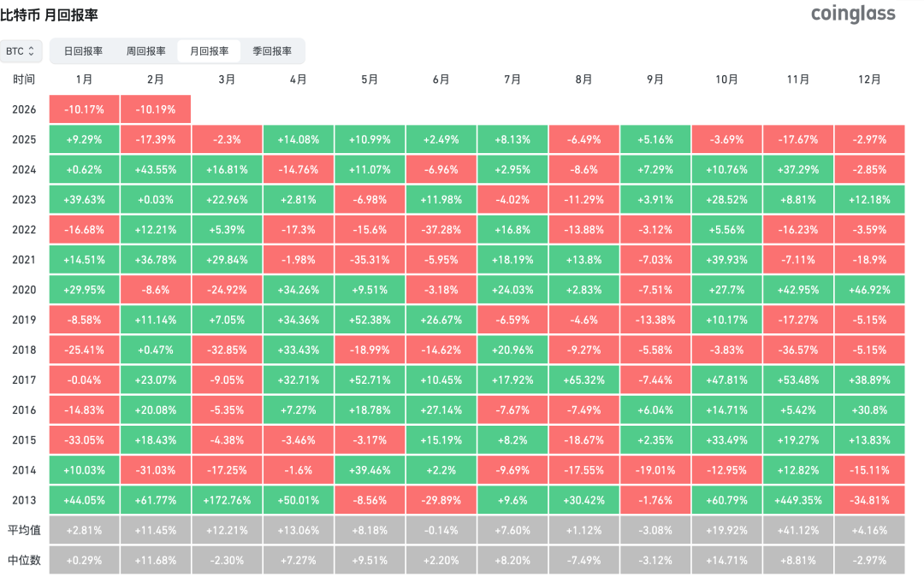The image size is (924, 583).
Task: Select the 2026 row label
Action: pos(24,109)
